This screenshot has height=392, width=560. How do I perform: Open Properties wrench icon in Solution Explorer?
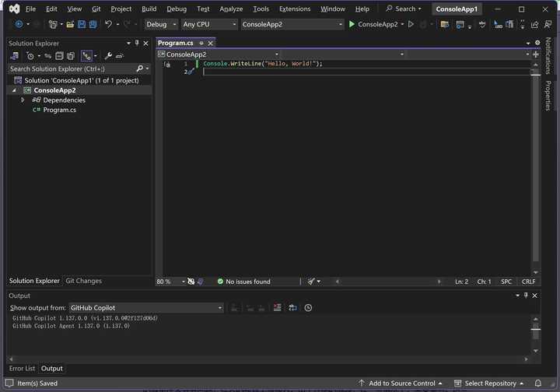click(x=108, y=56)
